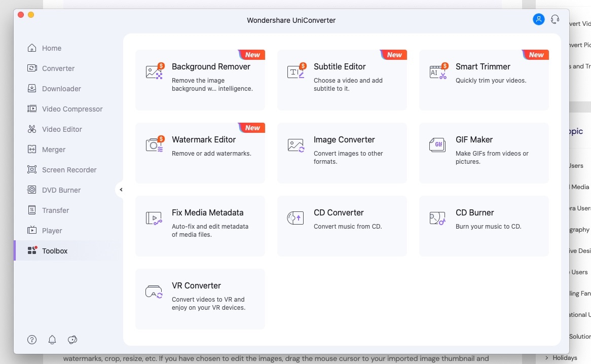Click 'Convert images to other formats.' text
591x364 pixels.
coord(348,158)
